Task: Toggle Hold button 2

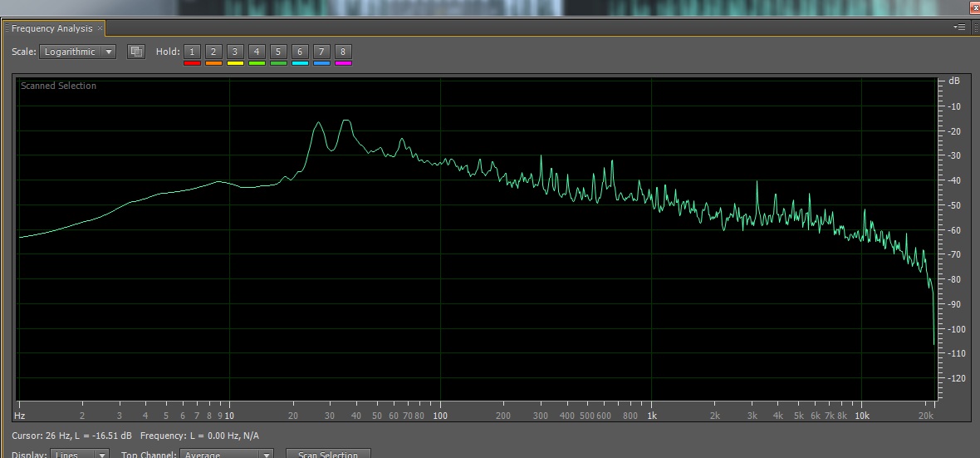Action: pos(213,52)
